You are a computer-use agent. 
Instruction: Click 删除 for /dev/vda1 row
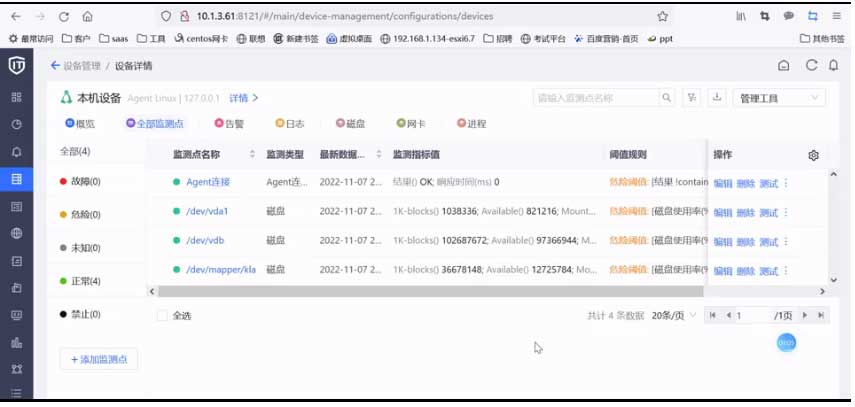745,213
